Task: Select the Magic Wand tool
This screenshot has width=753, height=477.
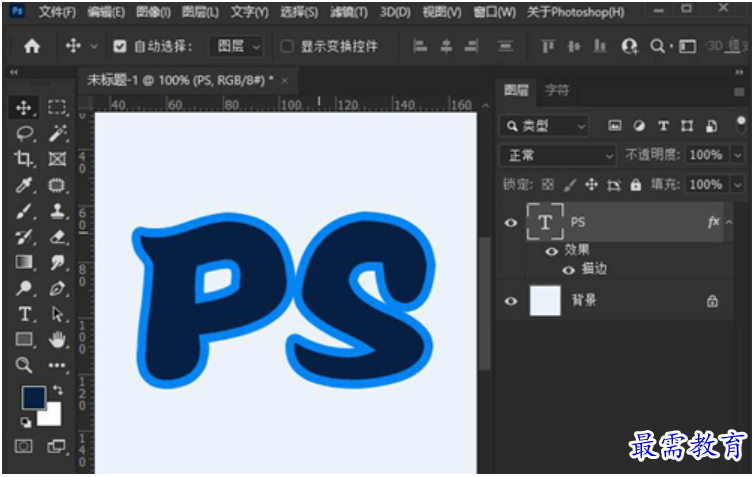Action: [57, 134]
